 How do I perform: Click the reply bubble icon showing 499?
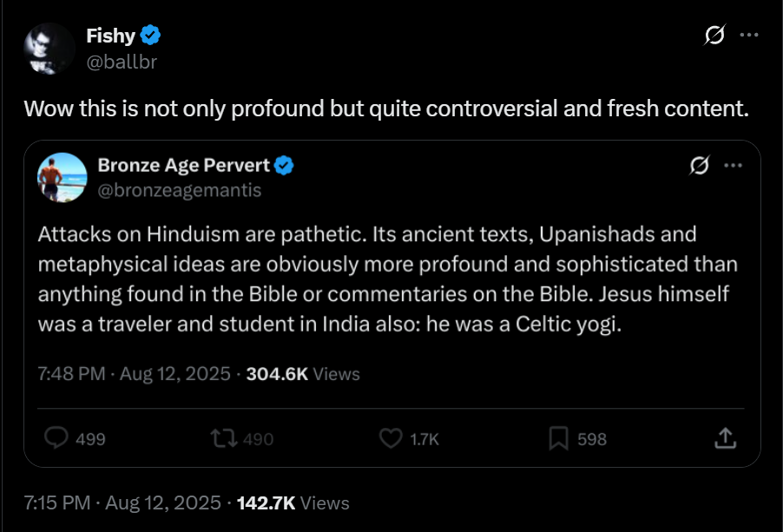pos(56,438)
